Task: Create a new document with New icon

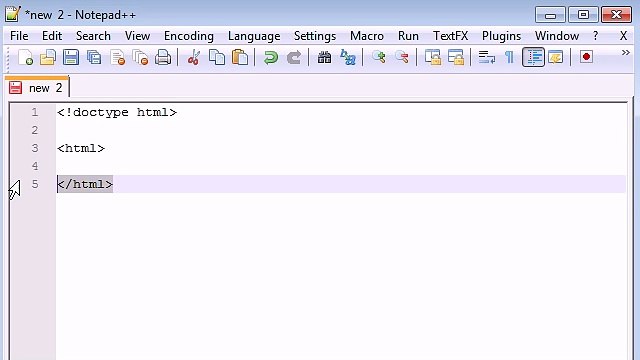Action: click(x=25, y=57)
